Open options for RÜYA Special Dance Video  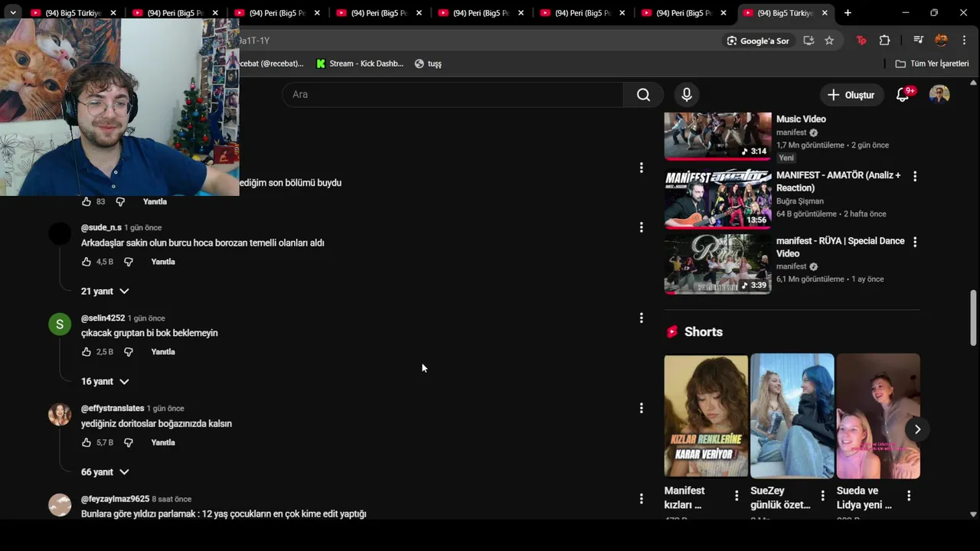point(914,242)
